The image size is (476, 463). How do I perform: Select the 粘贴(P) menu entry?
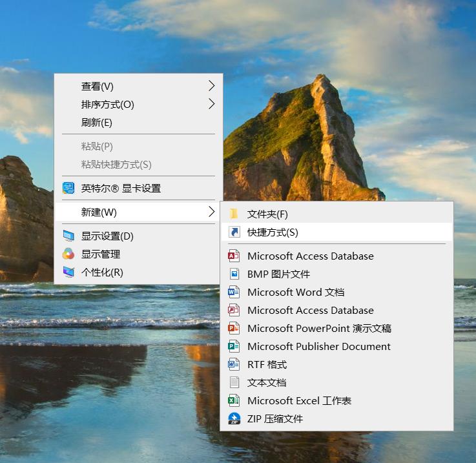coord(138,146)
